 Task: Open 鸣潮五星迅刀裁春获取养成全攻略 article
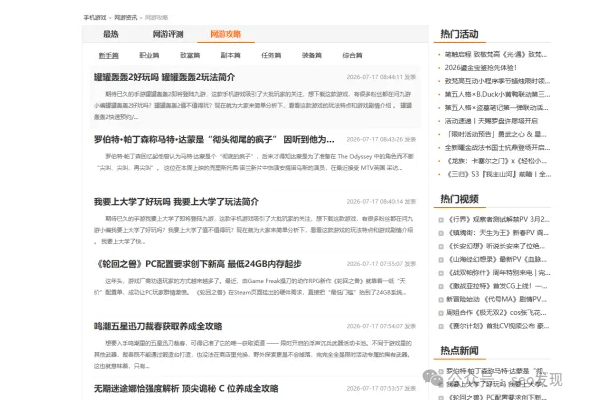[158, 326]
